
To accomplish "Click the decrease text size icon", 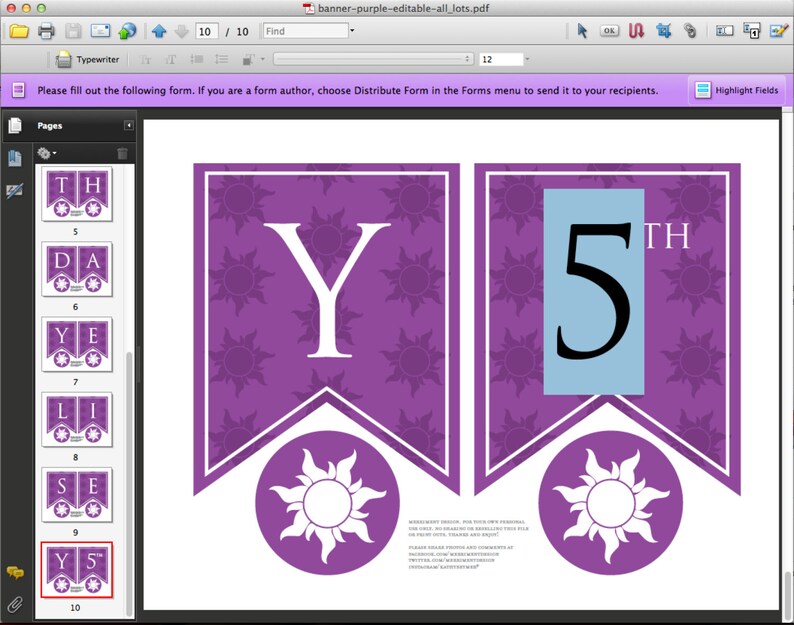I will coord(145,60).
